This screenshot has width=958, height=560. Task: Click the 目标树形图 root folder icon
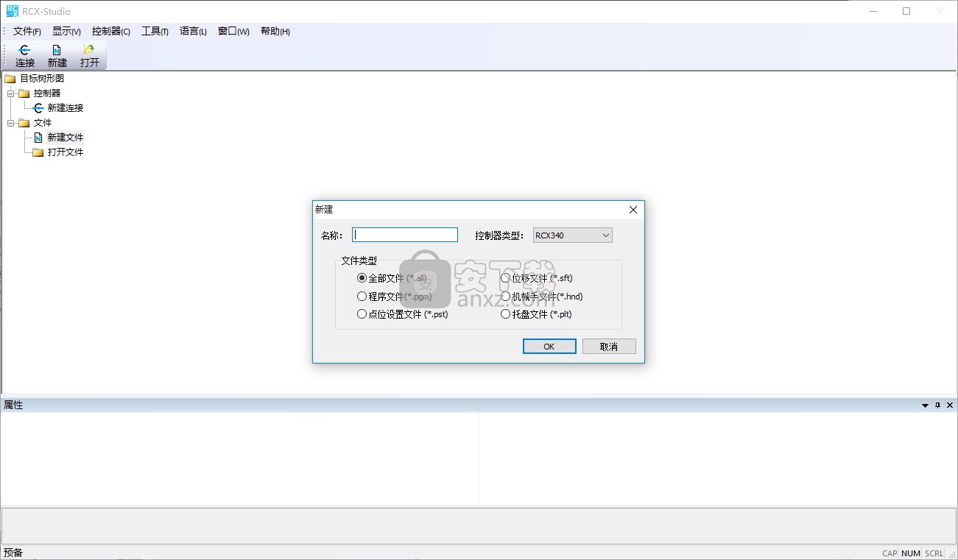(10, 78)
